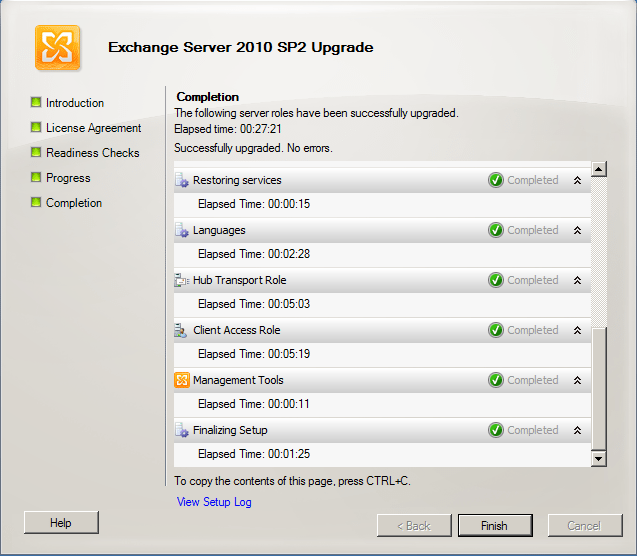
Task: Click the Finish button
Action: point(495,526)
